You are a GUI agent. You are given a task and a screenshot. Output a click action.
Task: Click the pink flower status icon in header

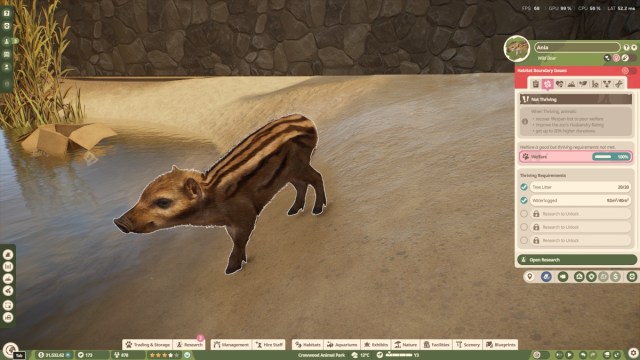tap(616, 58)
